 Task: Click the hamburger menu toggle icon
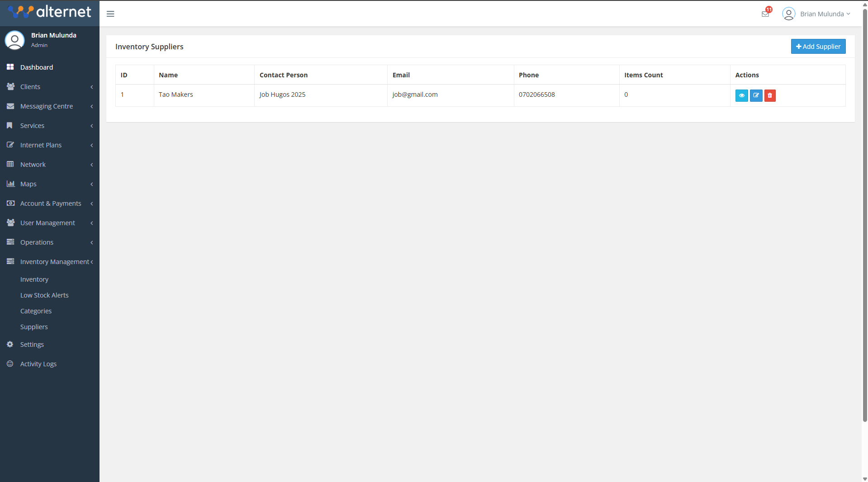[x=110, y=14]
